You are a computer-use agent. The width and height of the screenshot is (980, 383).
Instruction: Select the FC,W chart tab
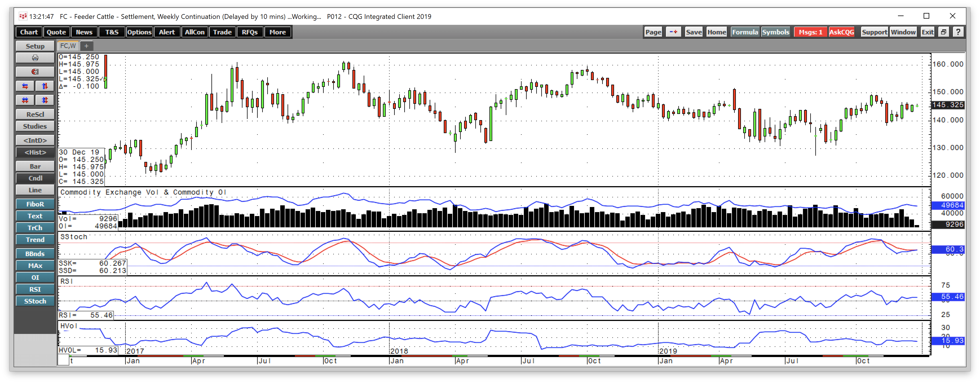point(68,46)
